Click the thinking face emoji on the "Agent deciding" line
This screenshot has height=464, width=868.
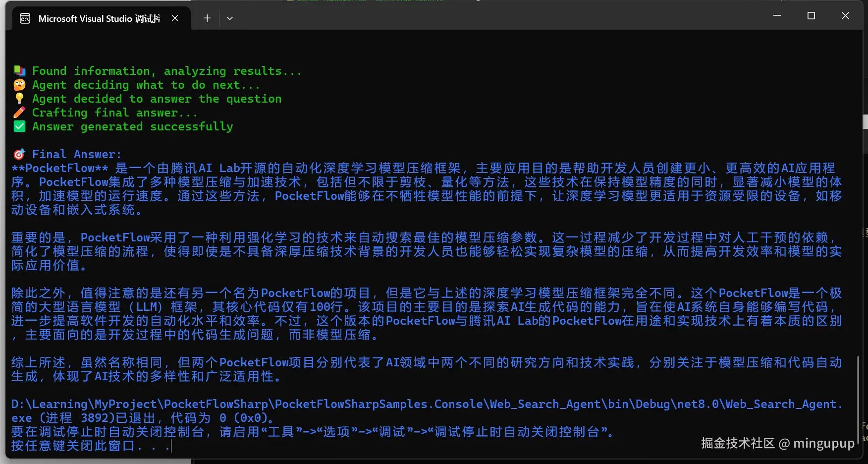point(19,84)
